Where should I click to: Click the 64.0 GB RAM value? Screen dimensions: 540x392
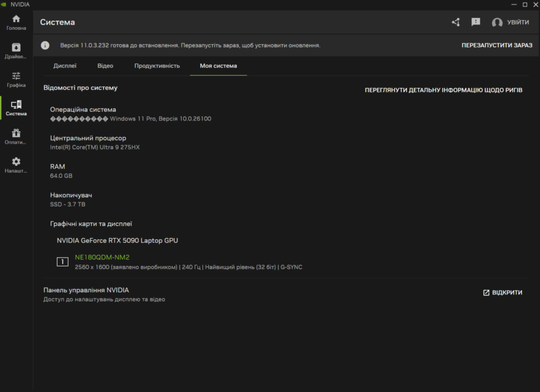pos(61,176)
